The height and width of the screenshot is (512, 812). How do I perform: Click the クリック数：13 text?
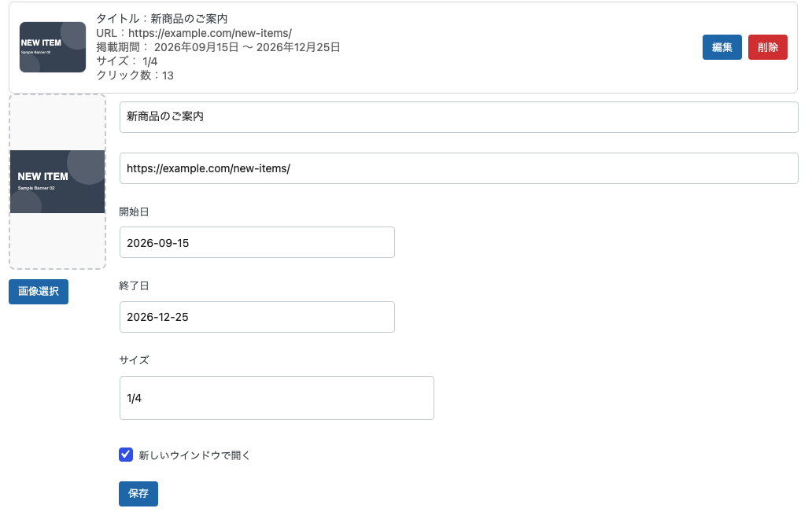135,75
